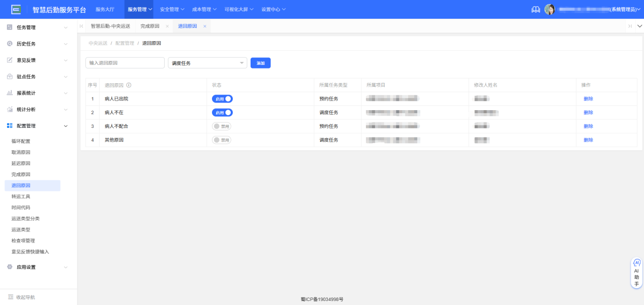Viewport: 644px width, 305px height.
Task: Open the AI 助手 assistant
Action: click(x=636, y=273)
